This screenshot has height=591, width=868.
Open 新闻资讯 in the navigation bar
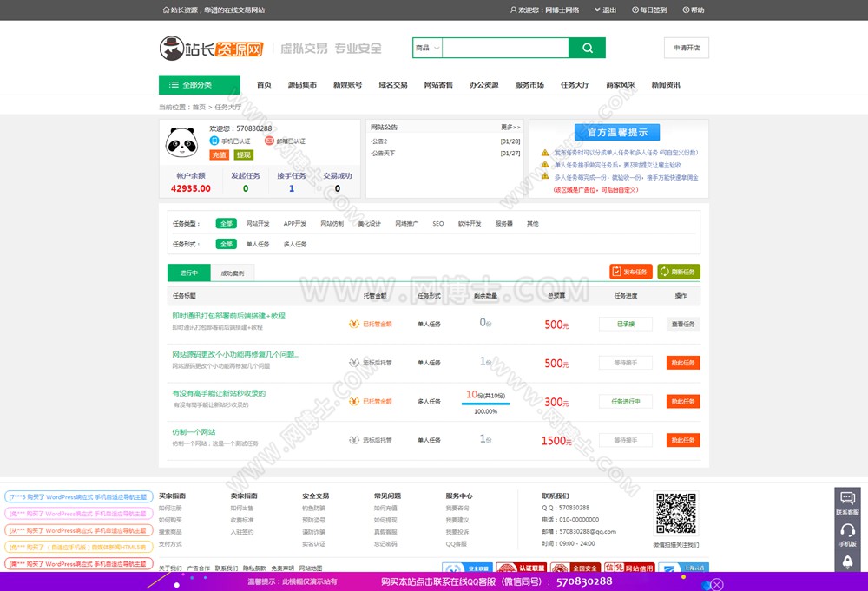tap(666, 85)
